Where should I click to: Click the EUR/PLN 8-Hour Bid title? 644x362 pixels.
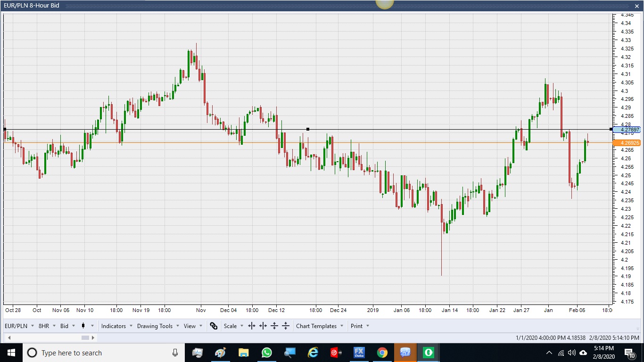pyautogui.click(x=32, y=6)
